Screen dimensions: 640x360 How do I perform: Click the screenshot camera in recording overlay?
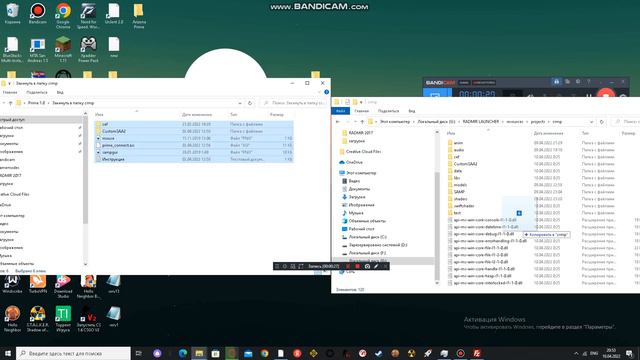(x=367, y=266)
